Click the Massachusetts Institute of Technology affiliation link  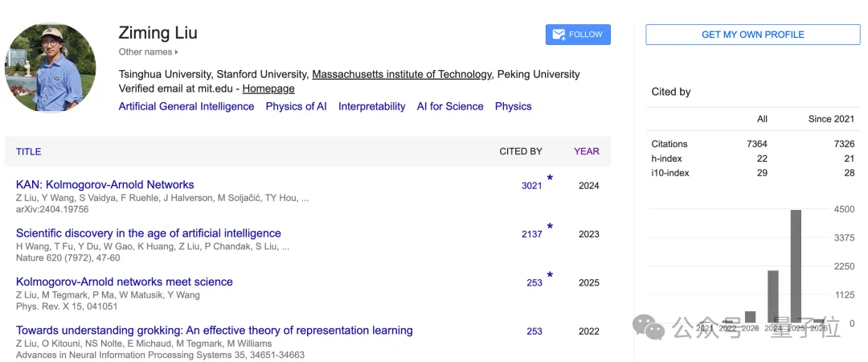402,74
